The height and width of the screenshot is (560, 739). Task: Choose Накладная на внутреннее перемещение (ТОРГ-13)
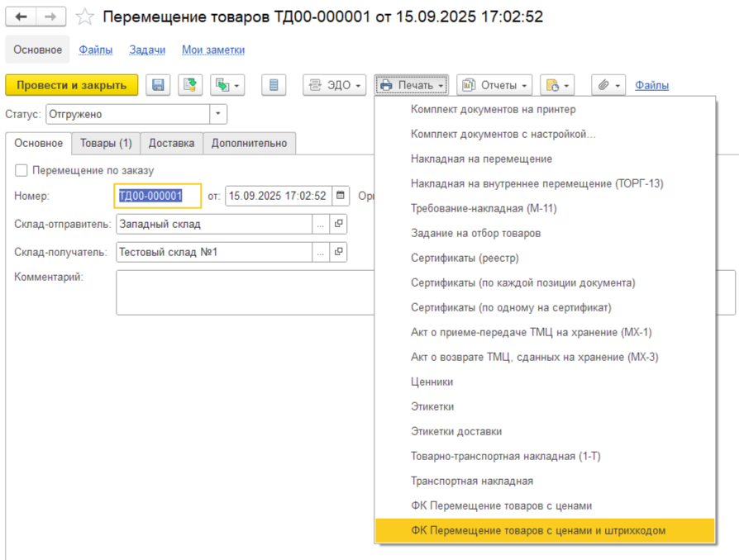[x=545, y=183]
